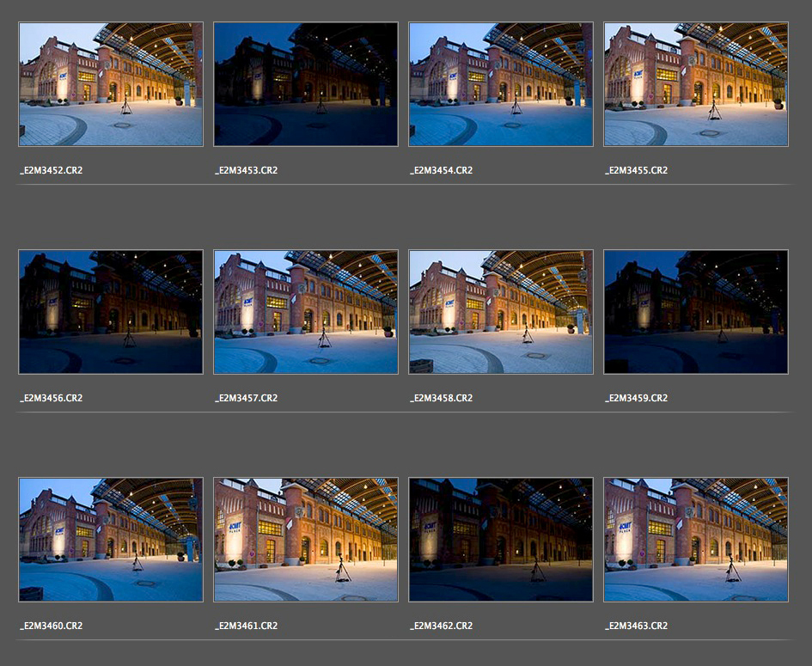Click the _E2M3454.CR2 filename text
This screenshot has width=812, height=666.
coord(442,170)
